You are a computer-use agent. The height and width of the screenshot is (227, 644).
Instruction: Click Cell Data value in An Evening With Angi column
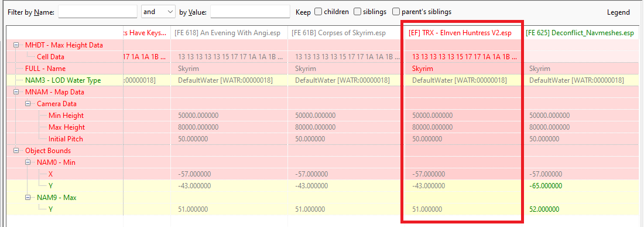pyautogui.click(x=231, y=57)
